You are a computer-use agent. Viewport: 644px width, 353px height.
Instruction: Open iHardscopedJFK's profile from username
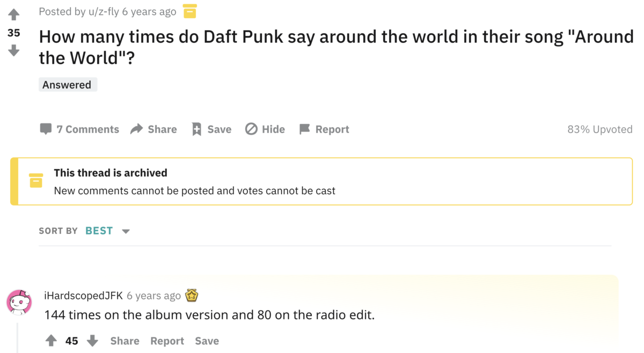point(83,296)
